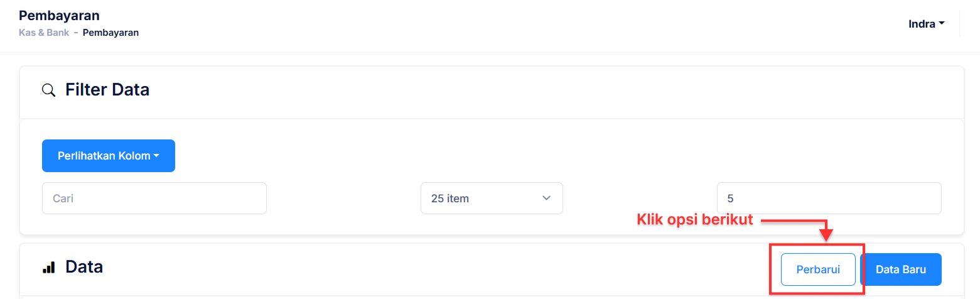Image resolution: width=980 pixels, height=299 pixels.
Task: Click the Pembayaran page title
Action: 59,15
